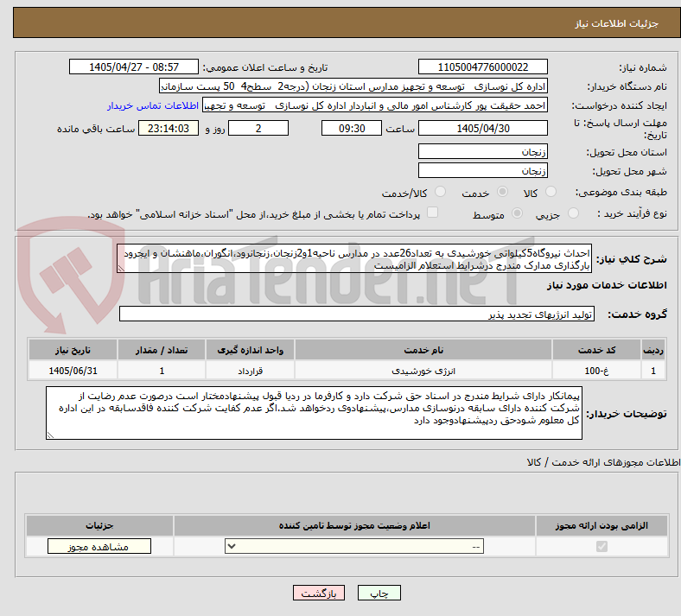The width and height of the screenshot is (681, 616).
Task: Click the بازگشت back button
Action: 319,594
